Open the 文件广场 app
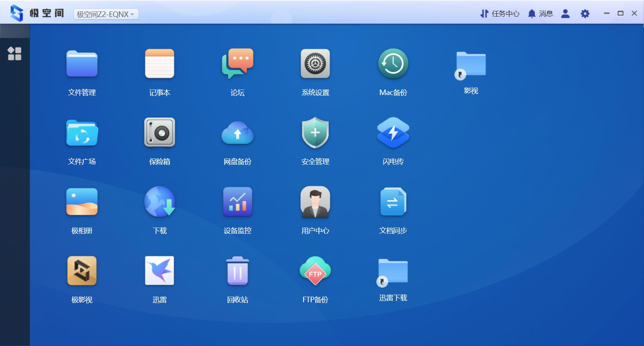This screenshot has height=346, width=644. (82, 133)
